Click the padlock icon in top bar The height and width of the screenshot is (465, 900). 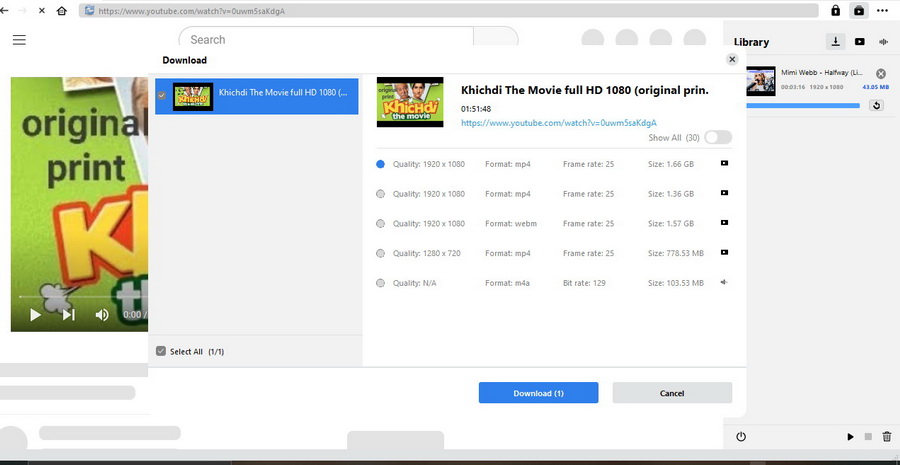point(835,10)
